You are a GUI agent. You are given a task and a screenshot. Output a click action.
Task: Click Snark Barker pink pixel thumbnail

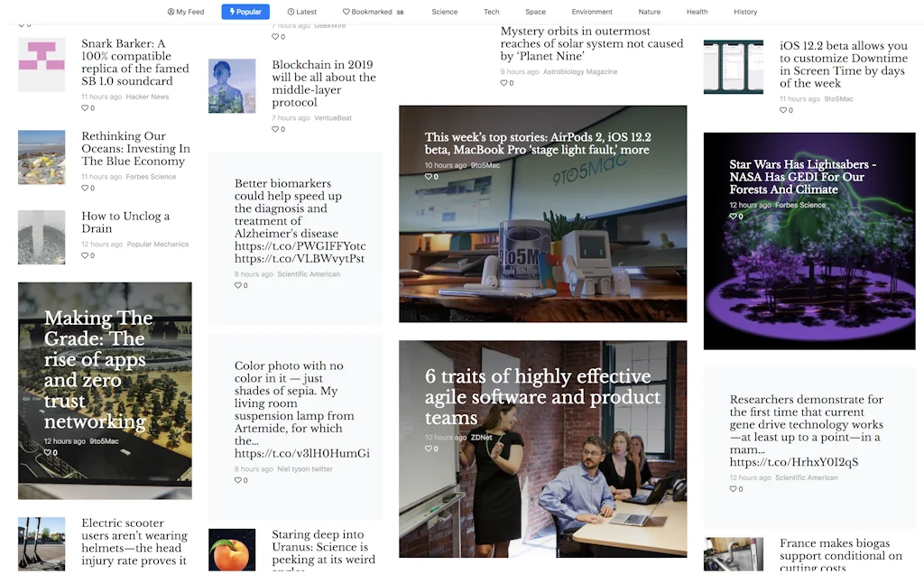click(42, 65)
